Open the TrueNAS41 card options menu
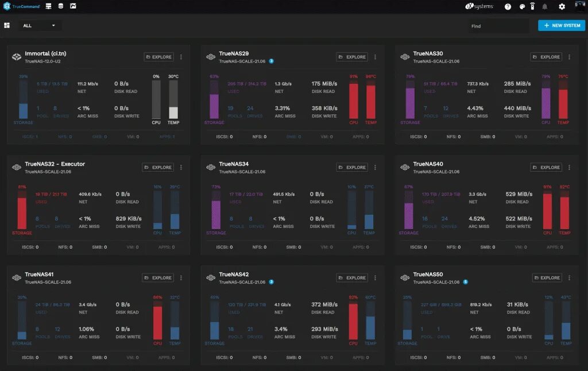The height and width of the screenshot is (371, 588). coord(181,277)
